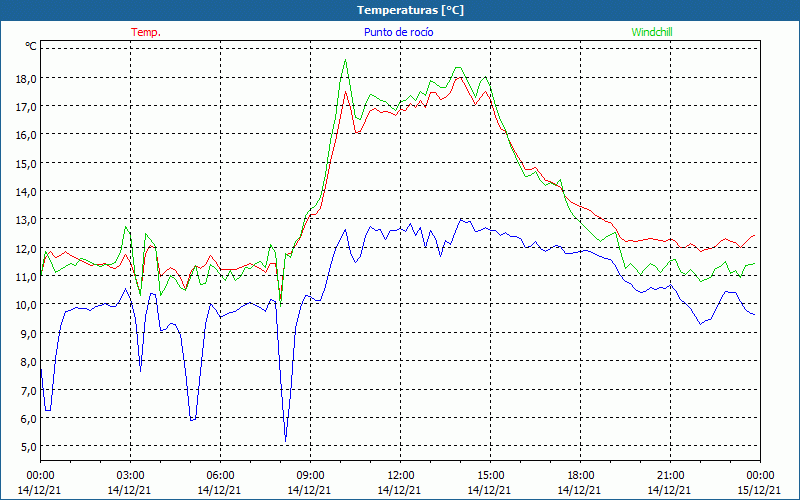
Task: Click the 7,0 y-axis value
Action: point(30,390)
